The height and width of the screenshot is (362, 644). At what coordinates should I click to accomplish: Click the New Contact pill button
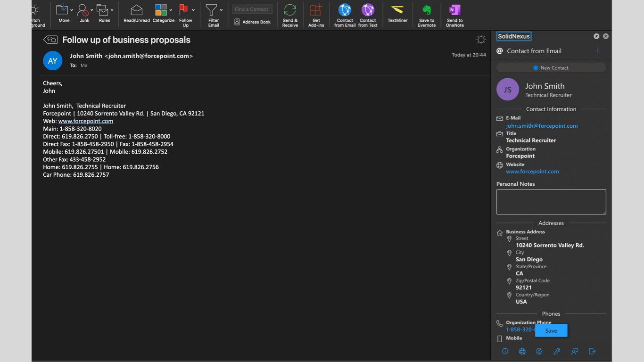(x=551, y=68)
